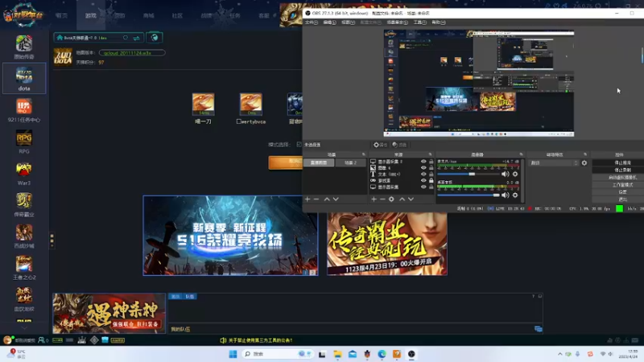Toggle lock on the game capture source
This screenshot has height=362, width=644.
(x=431, y=180)
